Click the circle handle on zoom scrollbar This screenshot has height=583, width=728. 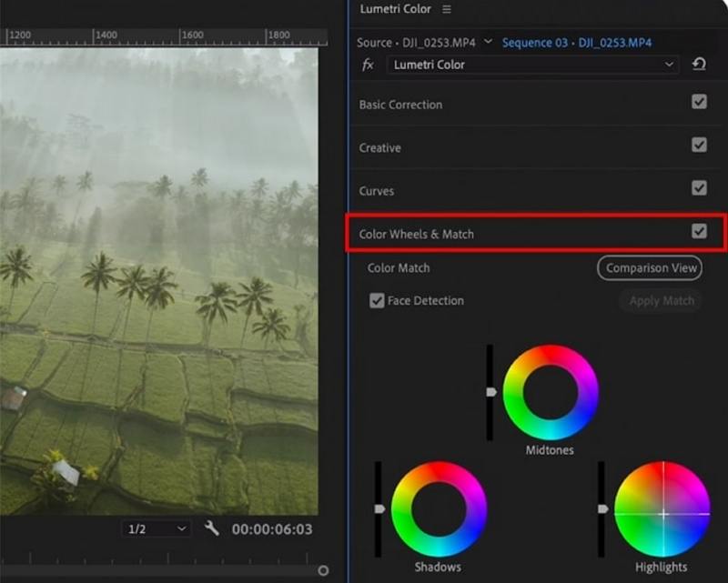coord(323,570)
